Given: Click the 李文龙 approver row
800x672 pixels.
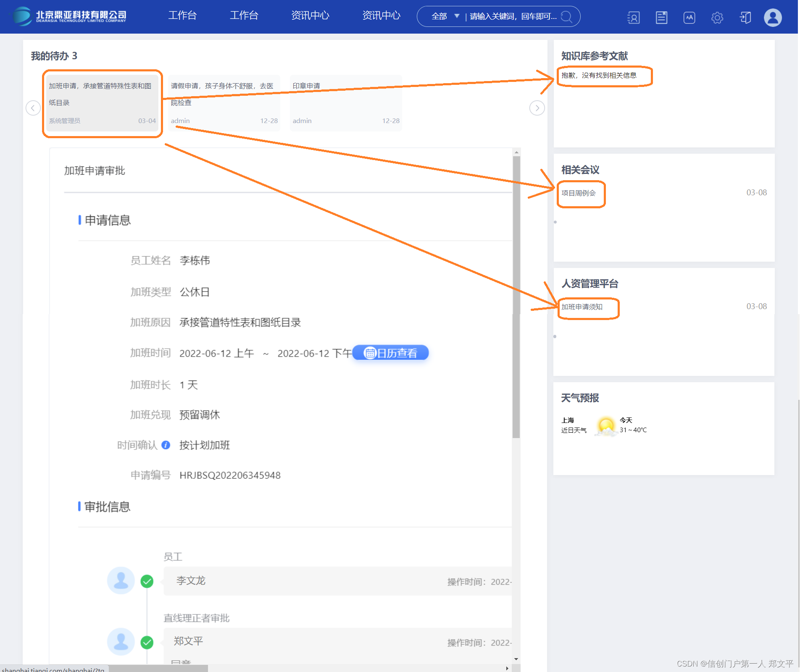Looking at the screenshot, I should pos(337,581).
